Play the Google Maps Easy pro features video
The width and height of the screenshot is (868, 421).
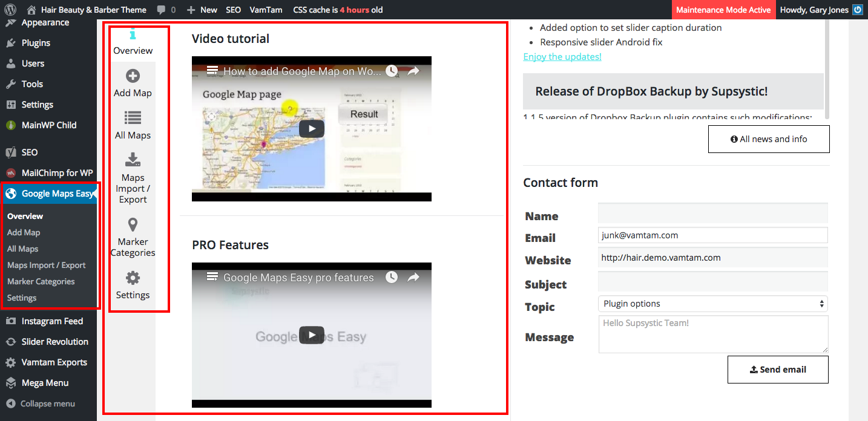click(312, 335)
